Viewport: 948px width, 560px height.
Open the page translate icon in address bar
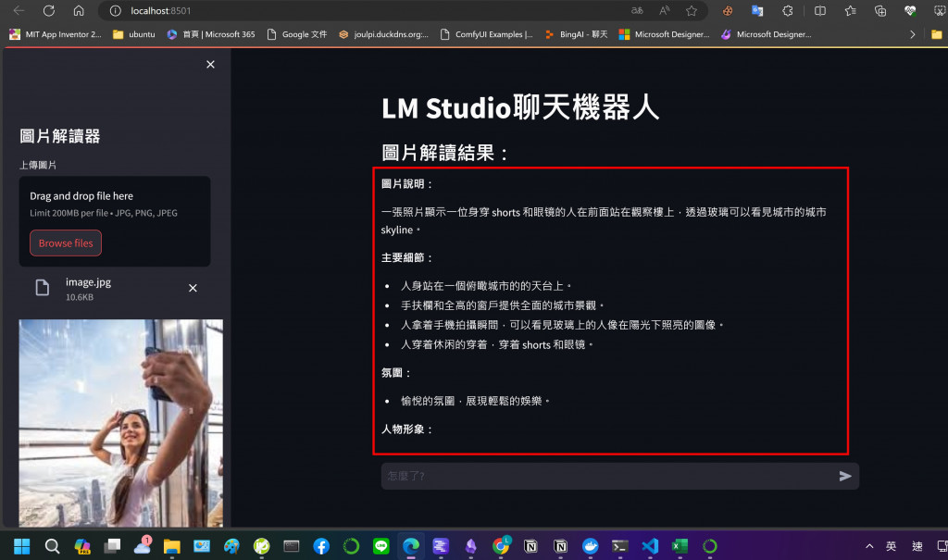[x=637, y=10]
